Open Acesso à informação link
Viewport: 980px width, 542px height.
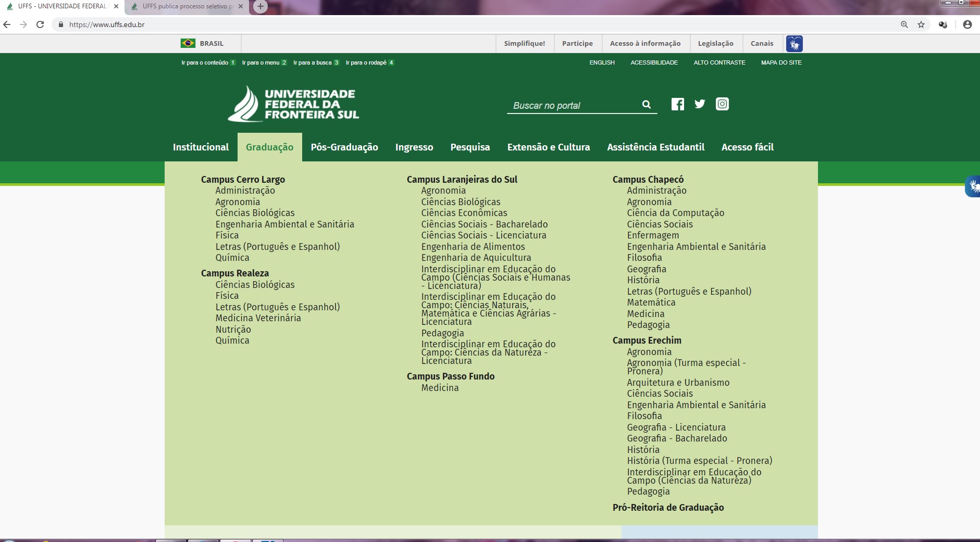645,44
